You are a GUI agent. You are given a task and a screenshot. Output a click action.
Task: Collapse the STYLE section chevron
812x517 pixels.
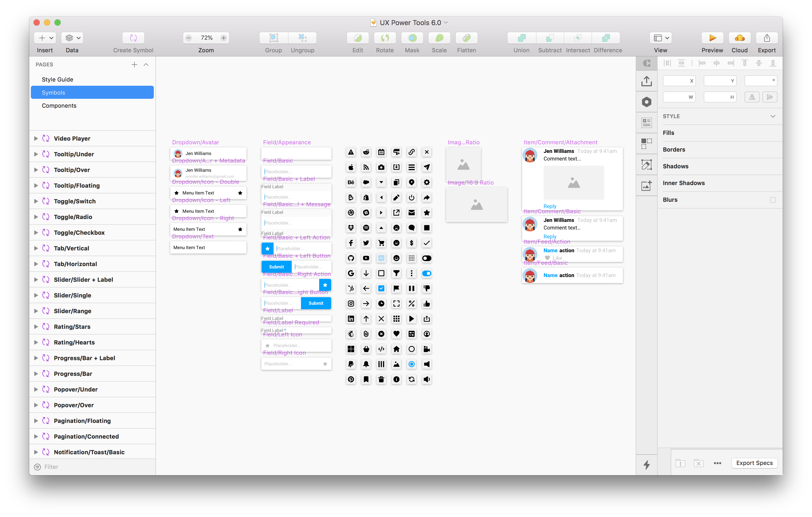tap(773, 116)
